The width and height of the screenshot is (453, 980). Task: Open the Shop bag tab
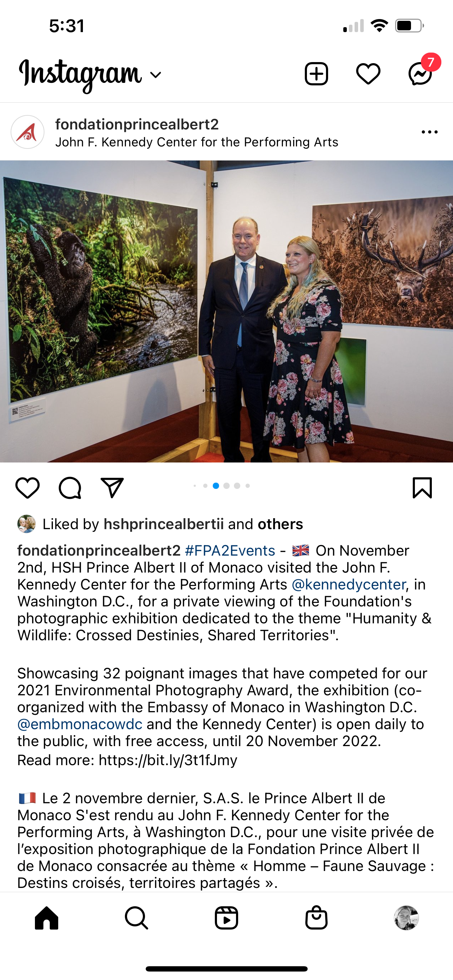316,918
